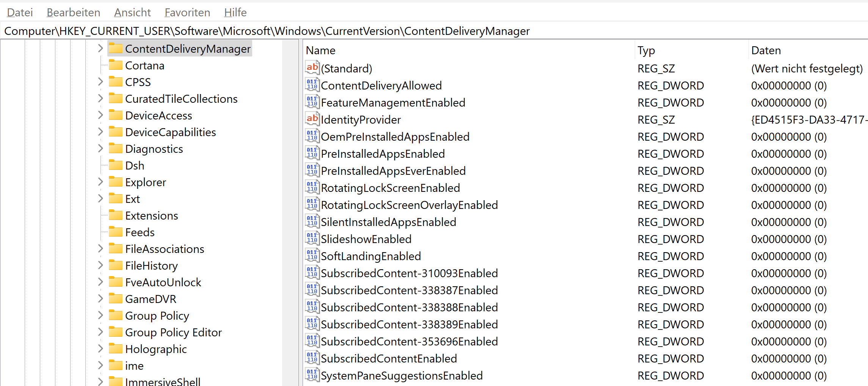Select the ImmersiveShell tree key
This screenshot has height=386, width=868.
click(163, 381)
